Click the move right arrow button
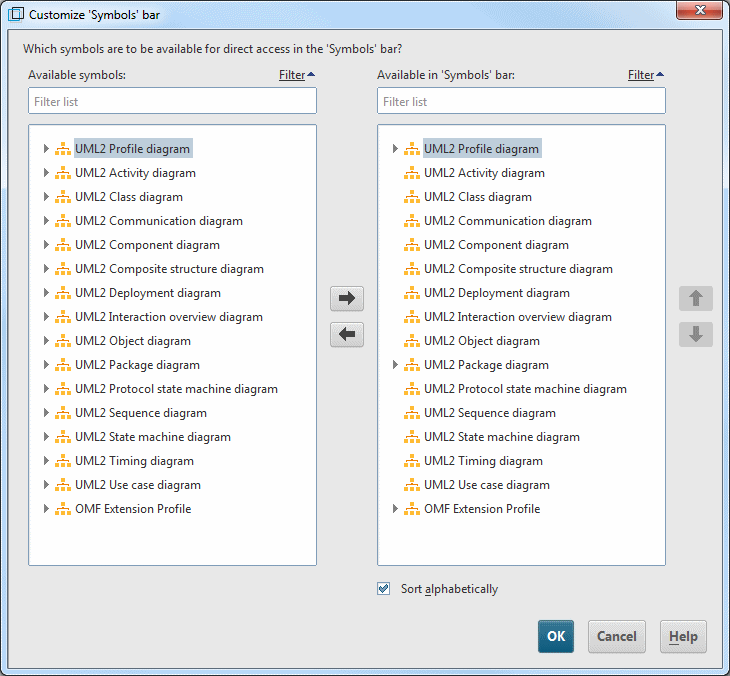Screen dimensions: 730x676 pyautogui.click(x=347, y=298)
